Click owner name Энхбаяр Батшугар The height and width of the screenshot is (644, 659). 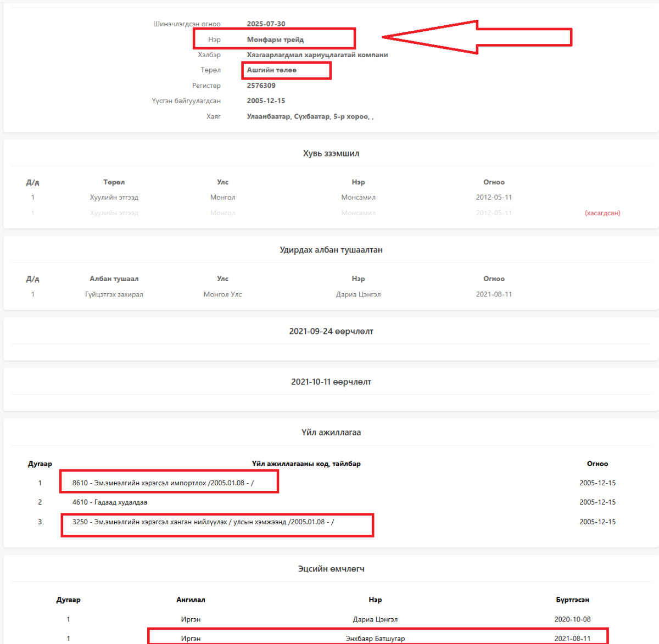pyautogui.click(x=375, y=639)
